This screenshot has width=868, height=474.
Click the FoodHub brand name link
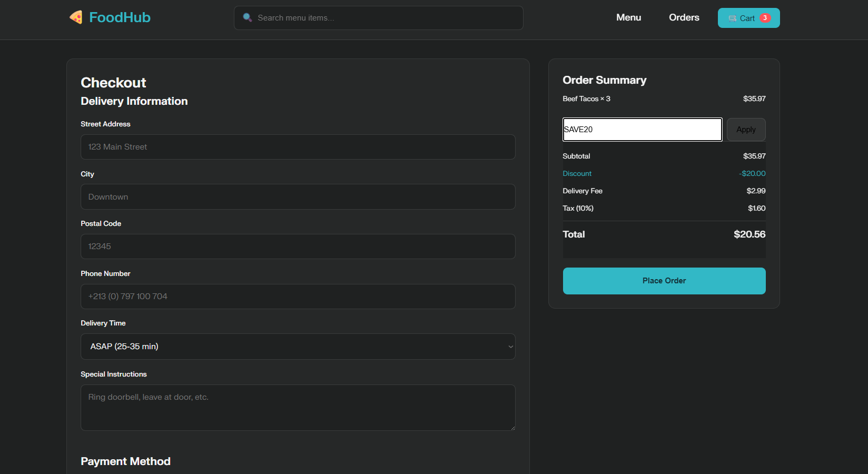[120, 17]
